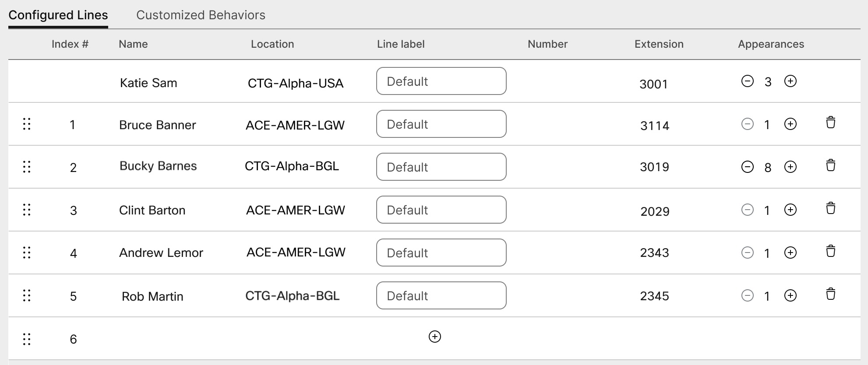
Task: Click the Index # column header
Action: coord(70,44)
